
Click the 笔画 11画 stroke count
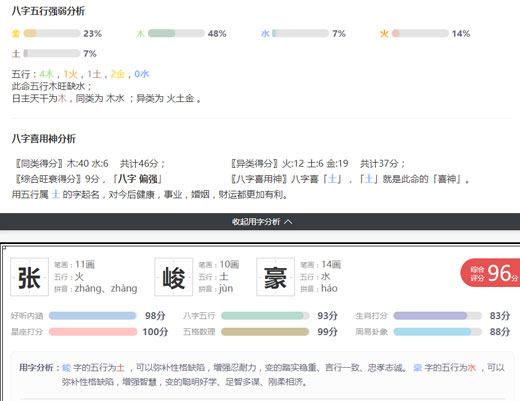click(74, 265)
